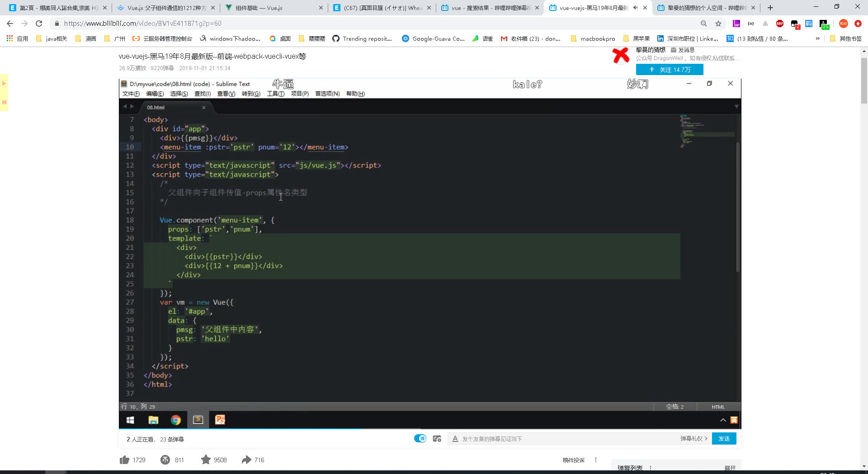This screenshot has height=474, width=868.
Task: Open danmaku settings icon beside toggle
Action: (437, 439)
